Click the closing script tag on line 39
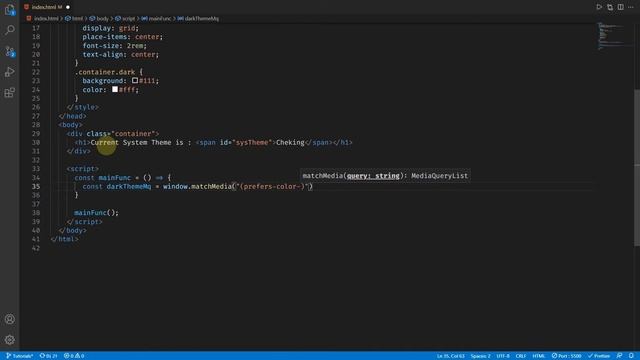The height and width of the screenshot is (360, 640). [x=84, y=222]
